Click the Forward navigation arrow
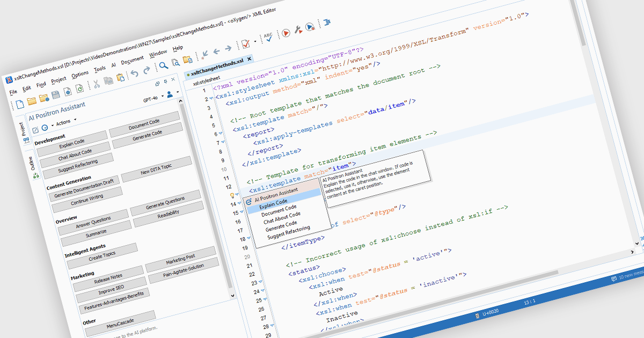 tap(228, 49)
